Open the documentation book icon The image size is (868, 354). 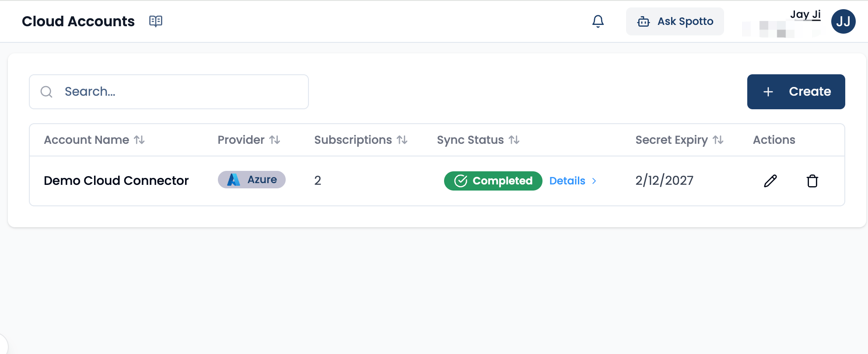pos(155,21)
